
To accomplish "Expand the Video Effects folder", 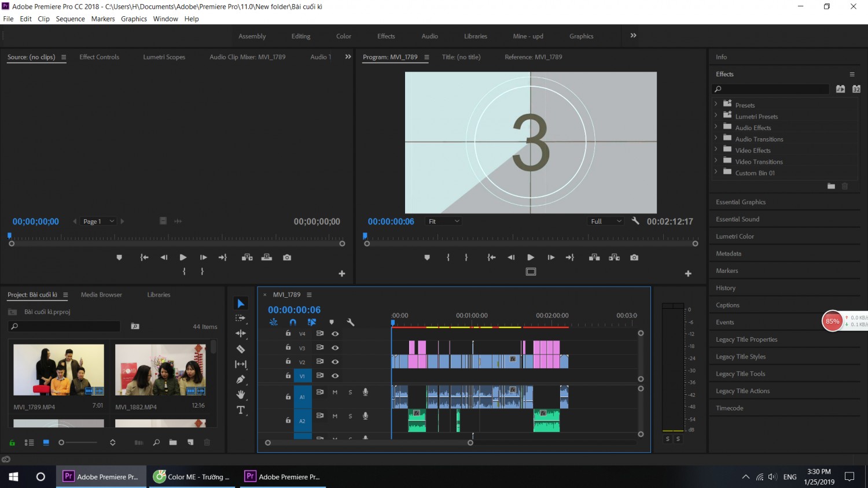I will click(716, 150).
